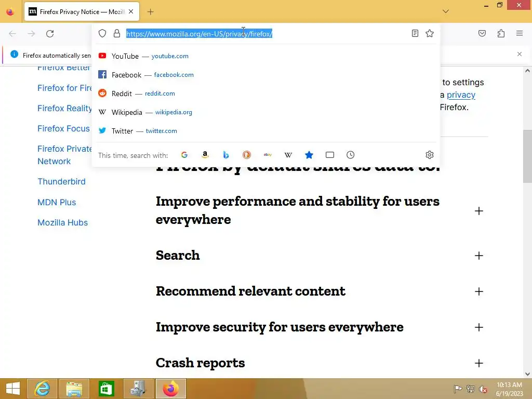This screenshot has height=399, width=532.
Task: Open Firefox Private Network link
Action: coord(64,155)
